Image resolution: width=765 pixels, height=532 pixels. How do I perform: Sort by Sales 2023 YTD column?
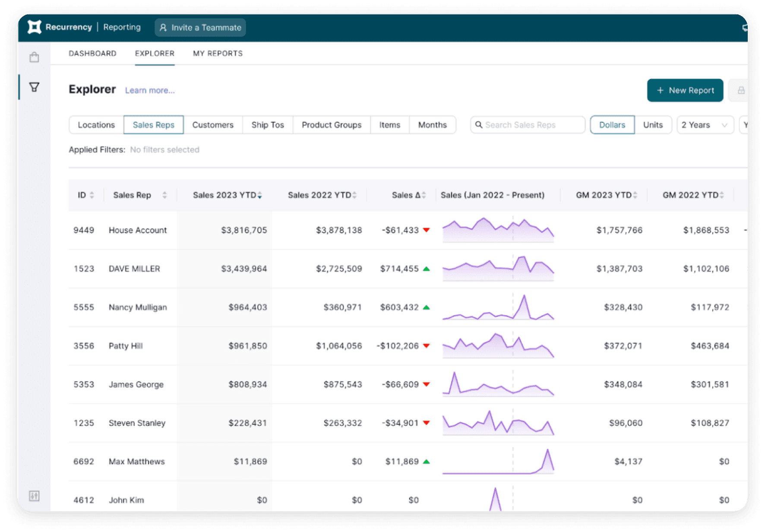259,196
